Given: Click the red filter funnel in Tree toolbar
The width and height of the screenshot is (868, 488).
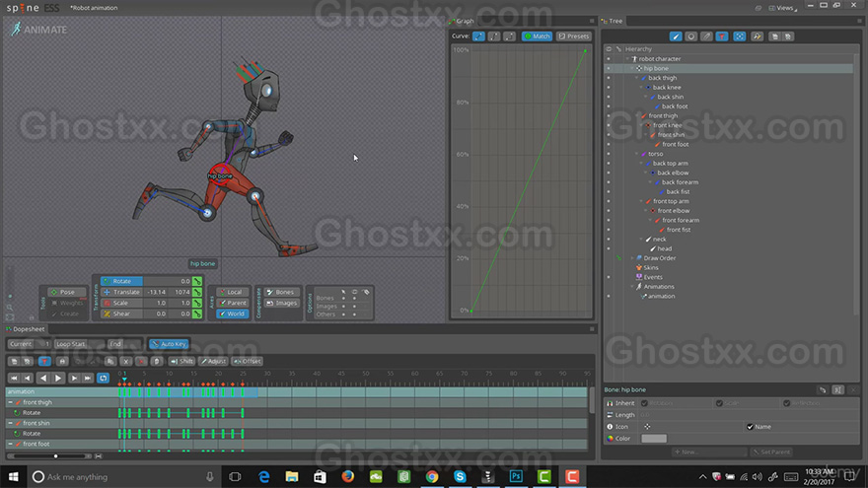Looking at the screenshot, I should (722, 36).
